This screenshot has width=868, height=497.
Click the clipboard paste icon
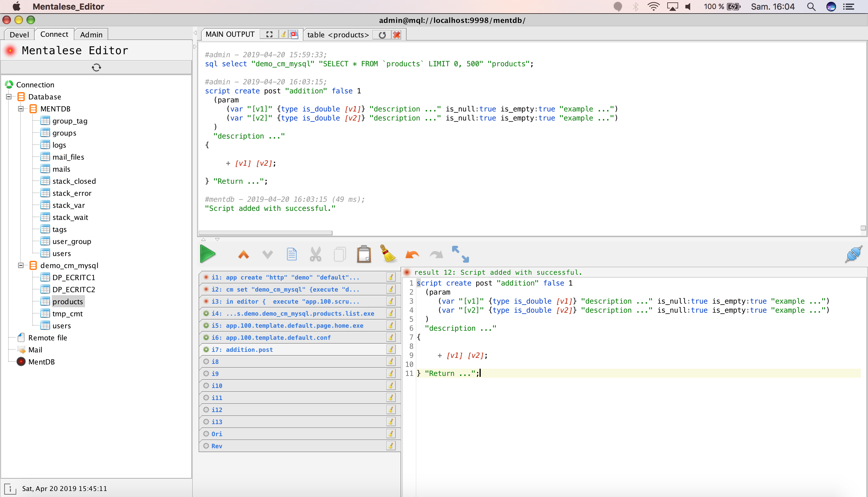click(364, 254)
